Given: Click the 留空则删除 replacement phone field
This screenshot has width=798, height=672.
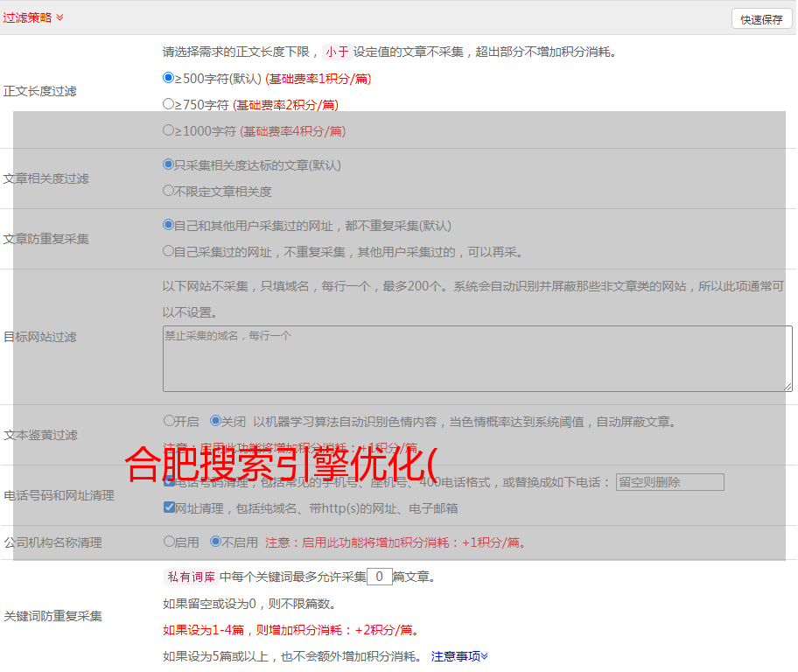Looking at the screenshot, I should point(669,482).
